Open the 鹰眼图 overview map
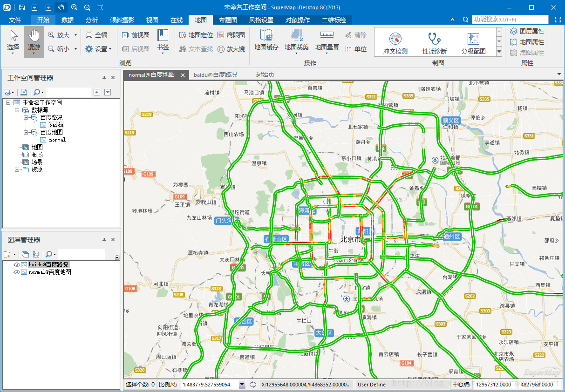Viewport: 565px width, 392px height. tap(231, 35)
